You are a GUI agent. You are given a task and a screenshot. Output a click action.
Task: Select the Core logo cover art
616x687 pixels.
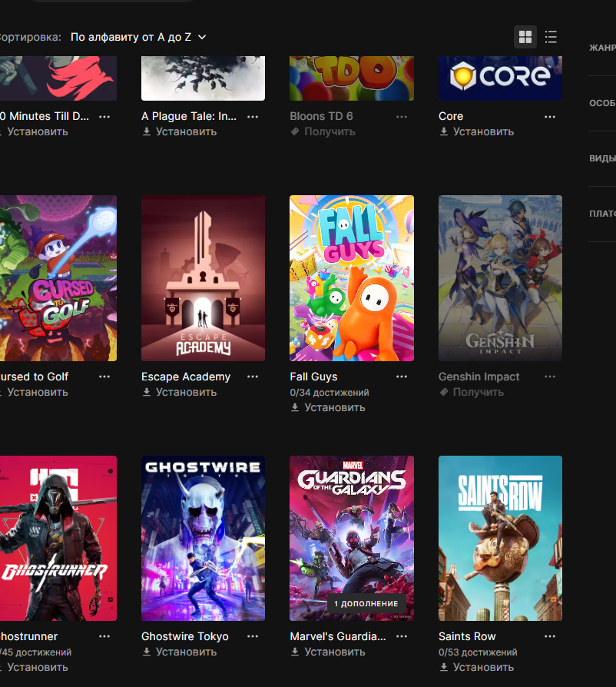501,78
